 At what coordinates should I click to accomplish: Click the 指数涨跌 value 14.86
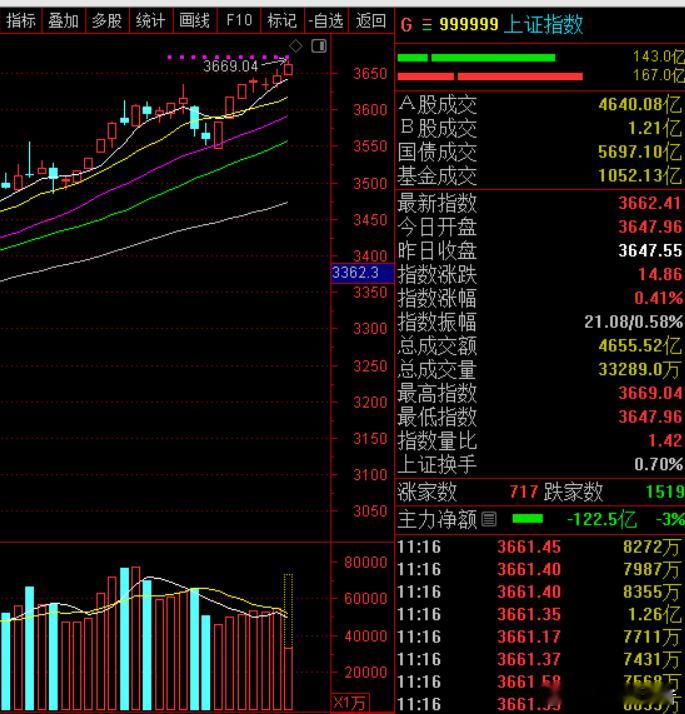(x=660, y=275)
